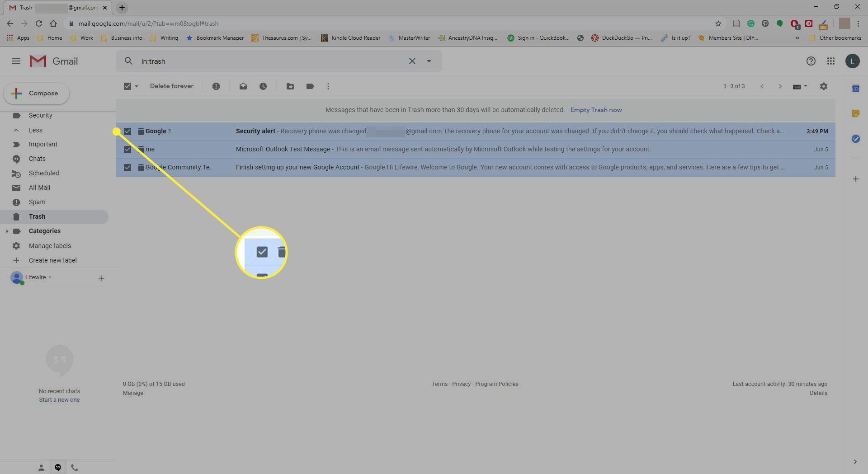
Task: Open Hangouts conversations bubble icon
Action: 58,468
